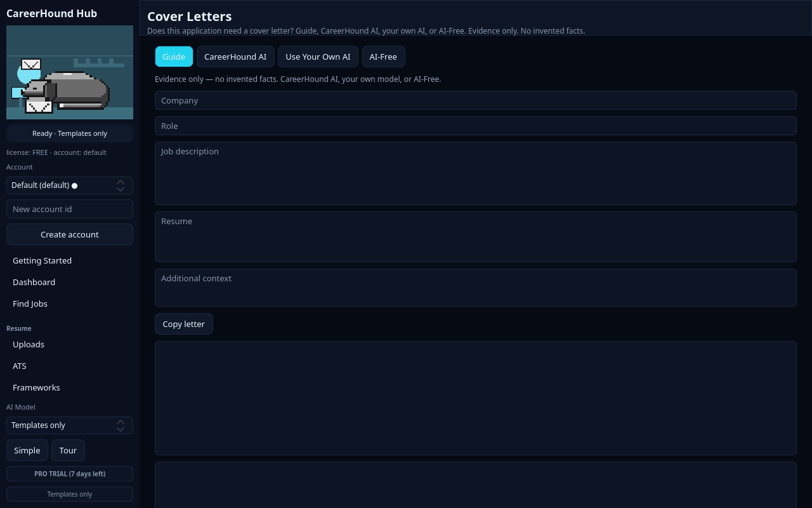Focus the Job description text area
This screenshot has width=812, height=508.
click(476, 173)
